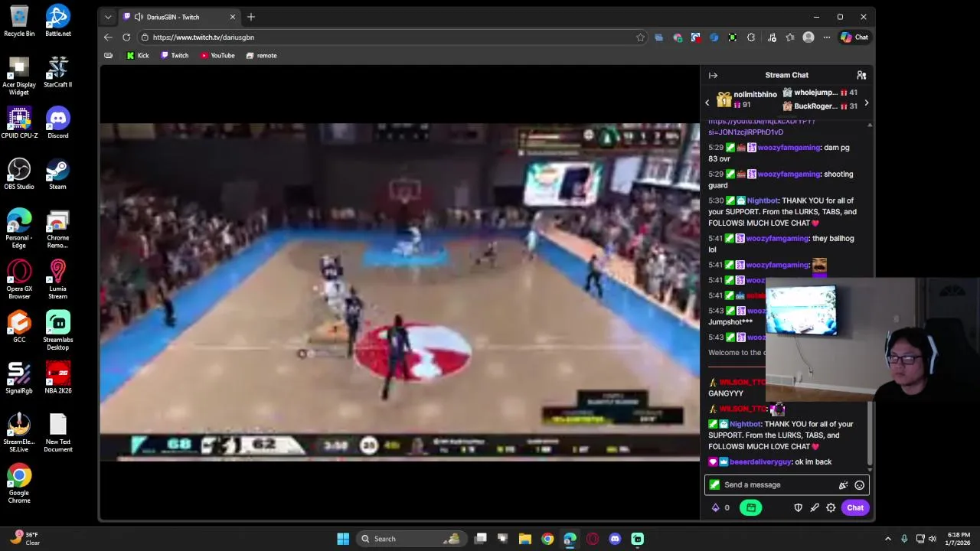Open the browser profile avatar
Screen dimensions: 980x551
tap(808, 37)
